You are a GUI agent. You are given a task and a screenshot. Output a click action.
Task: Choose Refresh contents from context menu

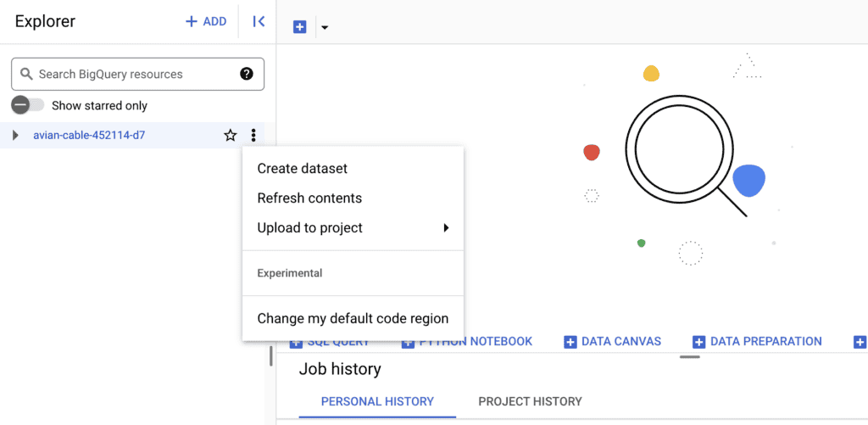(x=353, y=199)
